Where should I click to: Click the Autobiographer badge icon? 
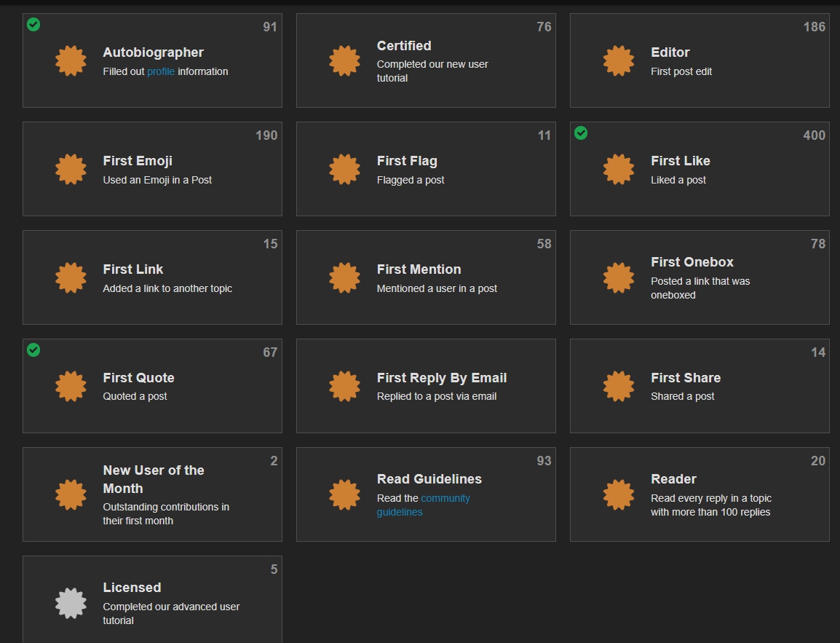71,60
